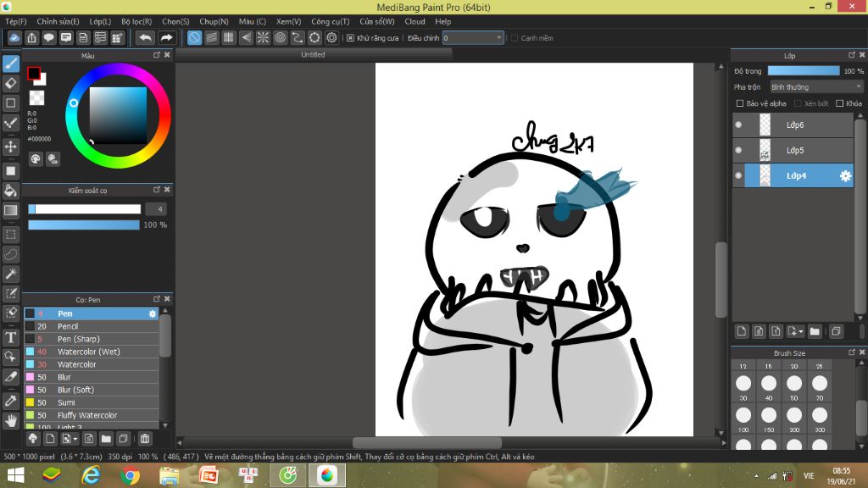Undock the Màu color panel
Image resolution: width=868 pixels, height=488 pixels.
157,55
